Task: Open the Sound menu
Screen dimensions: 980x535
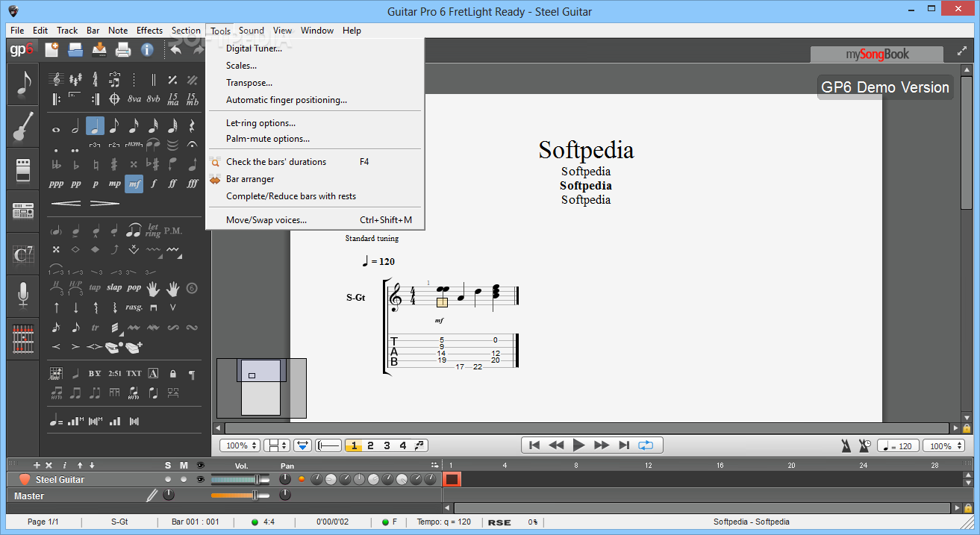Action: pyautogui.click(x=252, y=31)
